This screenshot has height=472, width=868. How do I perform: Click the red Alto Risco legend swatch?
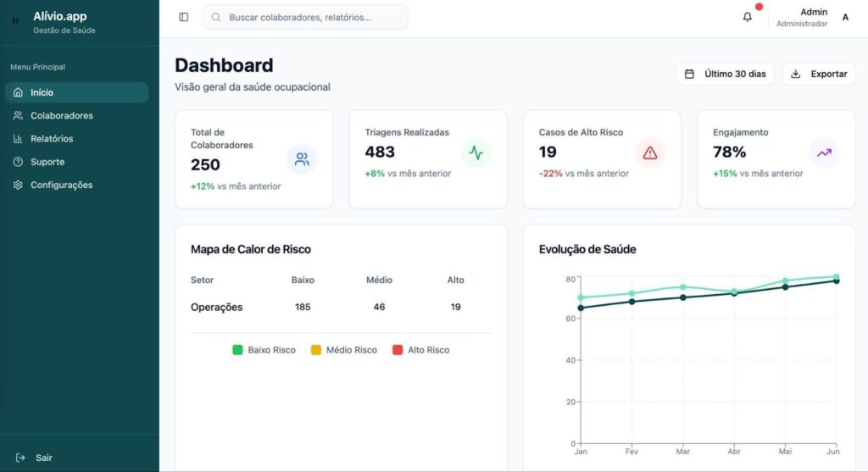[398, 350]
